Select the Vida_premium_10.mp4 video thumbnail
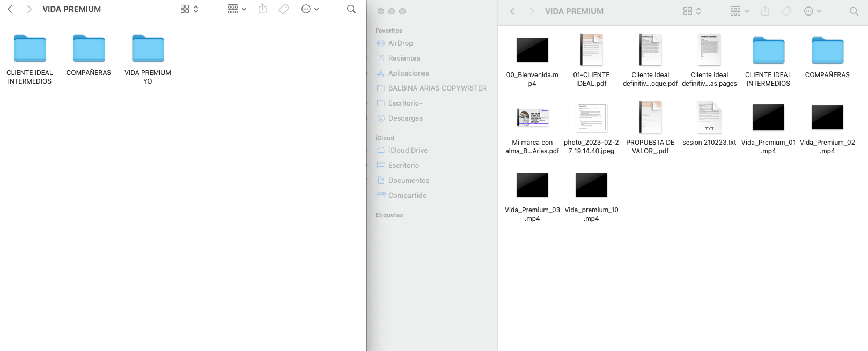The width and height of the screenshot is (868, 351). point(591,185)
